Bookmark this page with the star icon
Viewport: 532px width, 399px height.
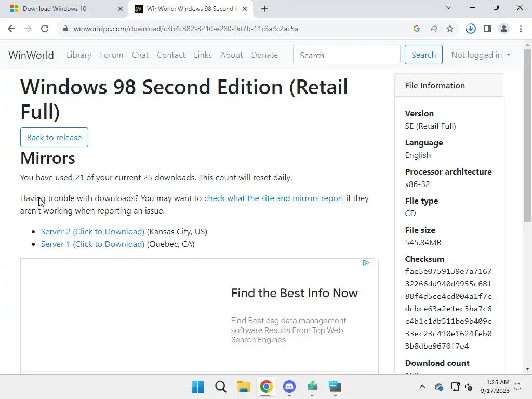coord(450,29)
